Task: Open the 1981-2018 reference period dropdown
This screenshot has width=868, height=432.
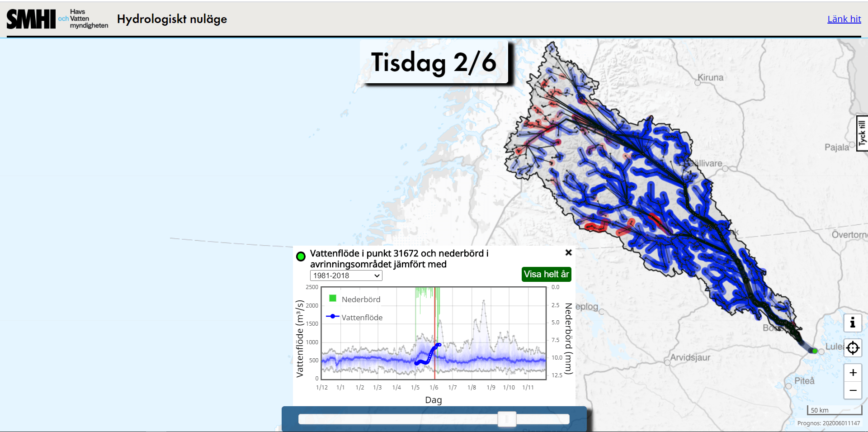Action: point(346,275)
